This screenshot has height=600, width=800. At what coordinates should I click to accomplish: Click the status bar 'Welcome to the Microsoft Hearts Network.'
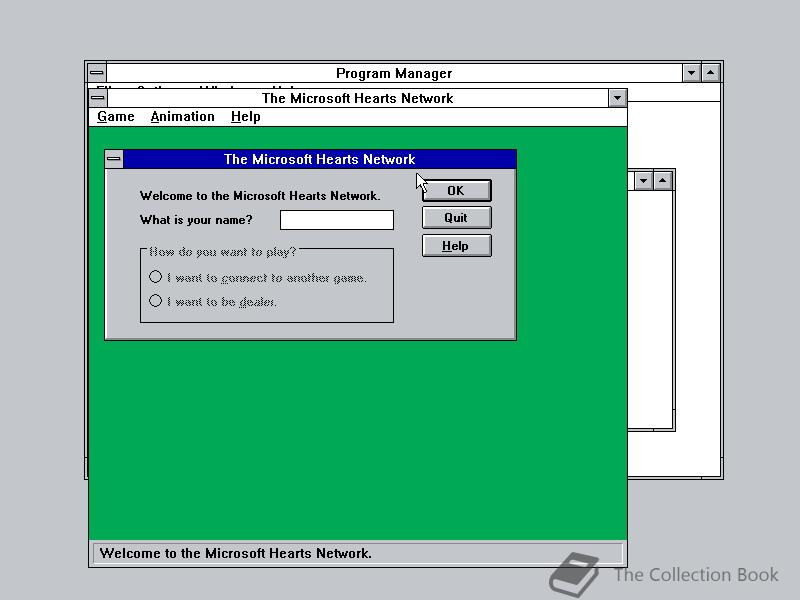(358, 554)
